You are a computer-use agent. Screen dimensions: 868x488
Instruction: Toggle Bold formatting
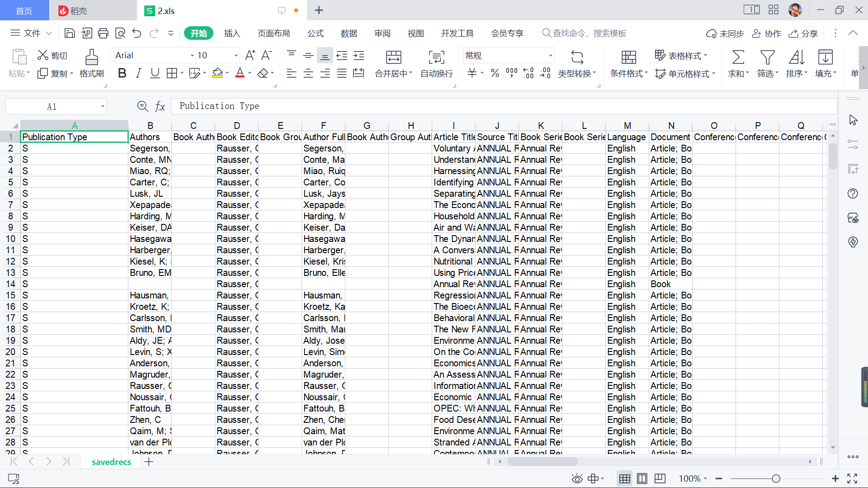[x=122, y=73]
